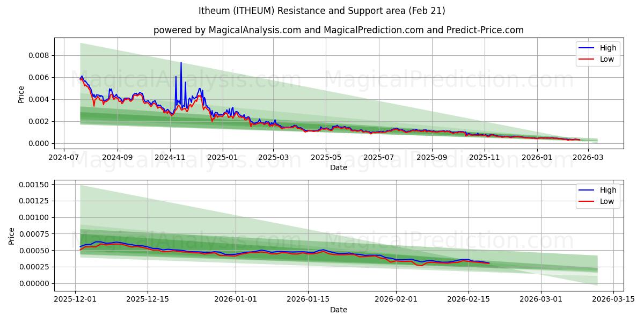This screenshot has height=322, width=644.
Task: Click the '0.00150' y-axis tick label
Action: click(34, 185)
